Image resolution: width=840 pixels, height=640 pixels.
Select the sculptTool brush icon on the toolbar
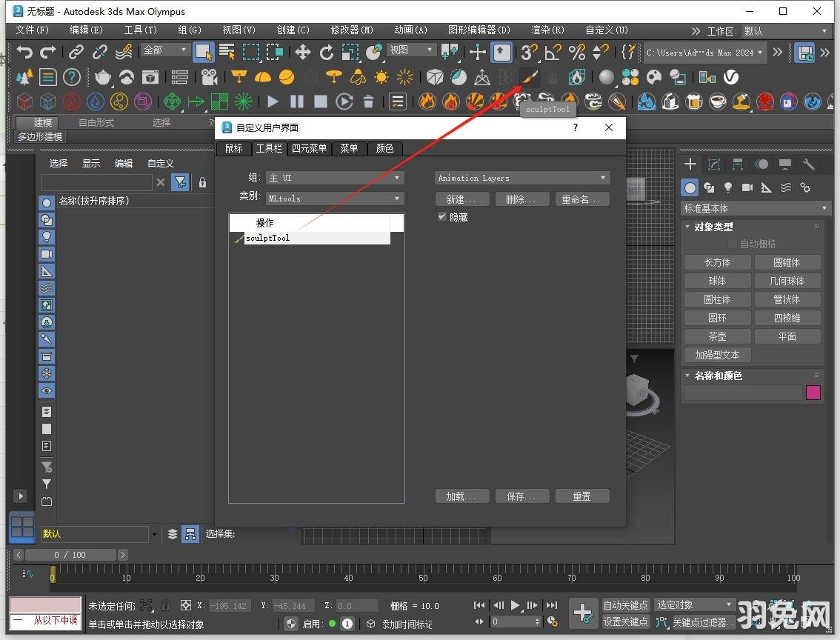[x=530, y=77]
